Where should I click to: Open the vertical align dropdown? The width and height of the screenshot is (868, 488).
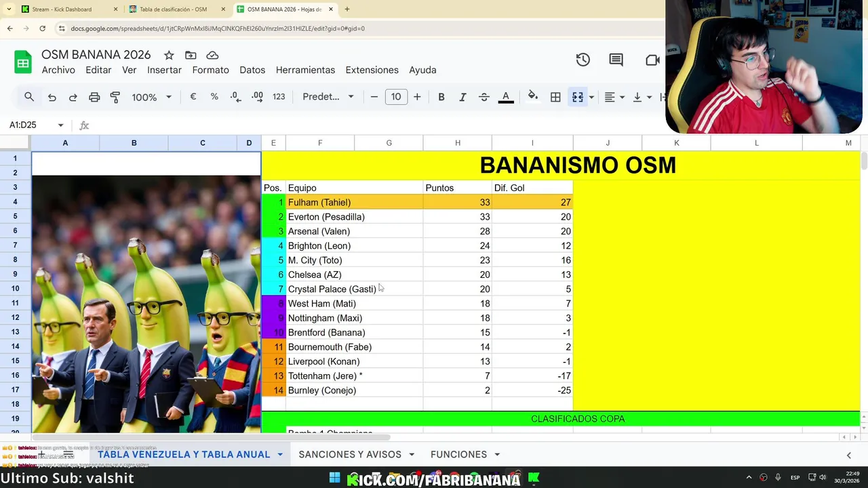point(642,97)
